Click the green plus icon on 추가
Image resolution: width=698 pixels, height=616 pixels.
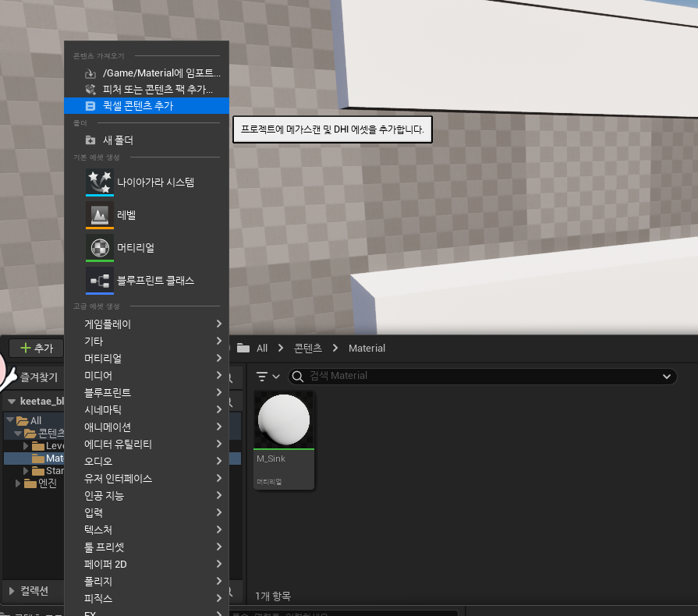[26, 348]
